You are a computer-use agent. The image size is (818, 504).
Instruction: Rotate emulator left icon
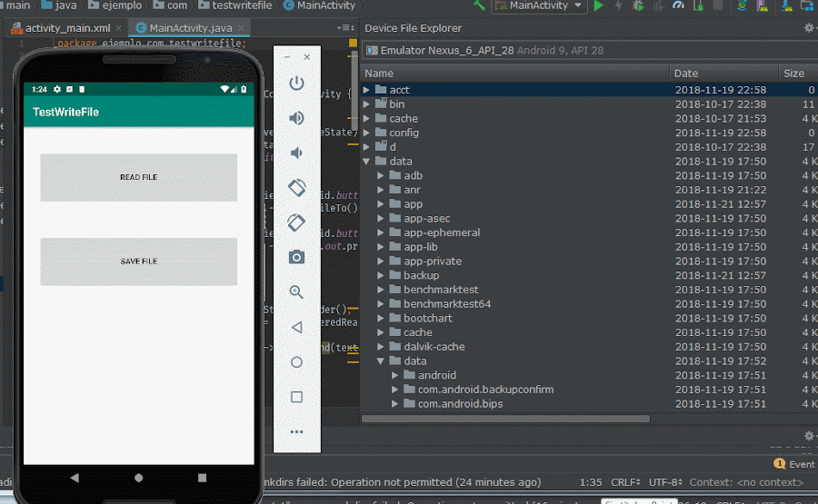click(296, 188)
